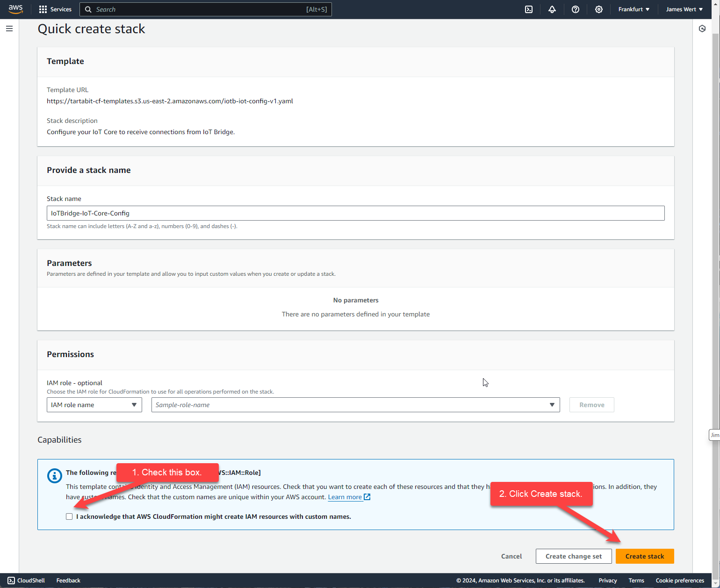The height and width of the screenshot is (588, 720).
Task: Open the Privacy link
Action: [x=608, y=581]
